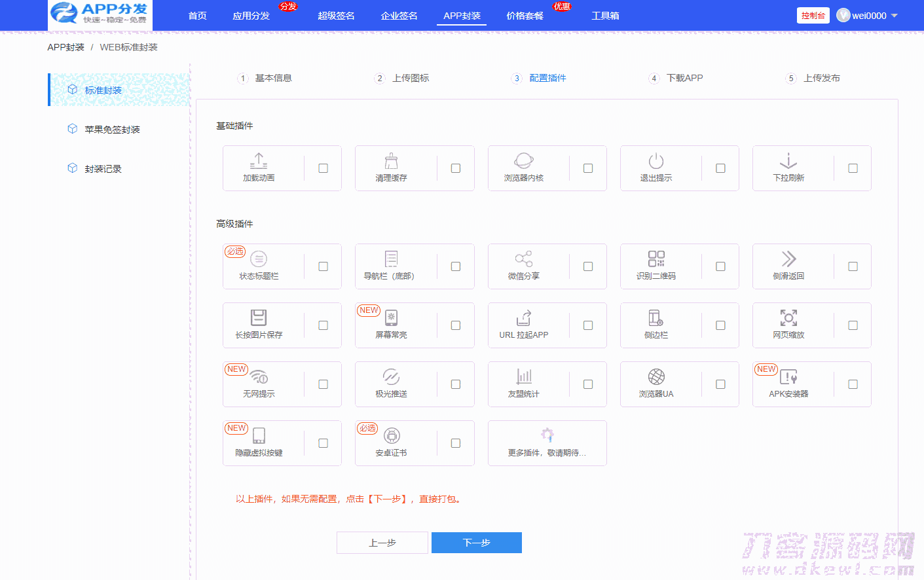Check the 侧滑返回 checkbox
This screenshot has width=924, height=580.
click(x=853, y=266)
